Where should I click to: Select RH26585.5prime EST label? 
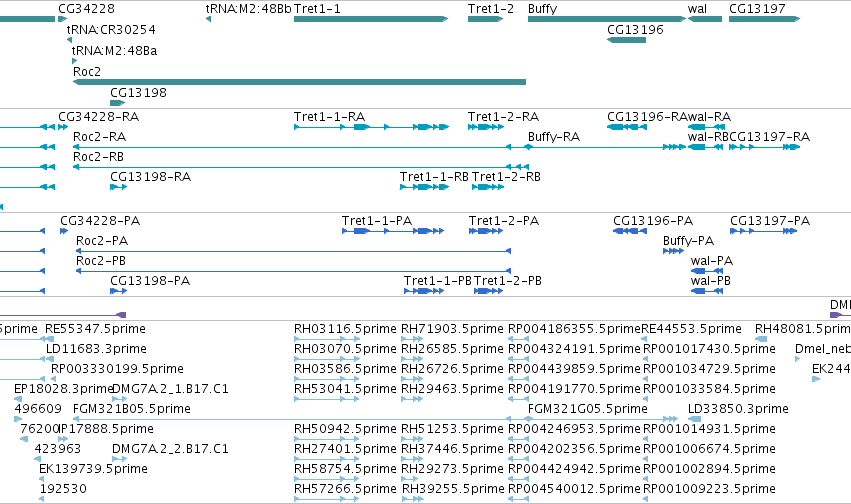[x=452, y=349]
